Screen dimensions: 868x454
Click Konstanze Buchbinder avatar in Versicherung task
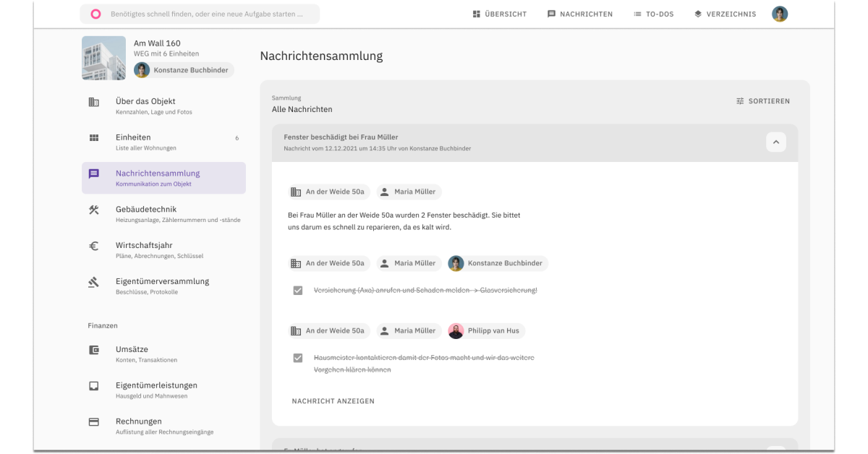tap(456, 263)
